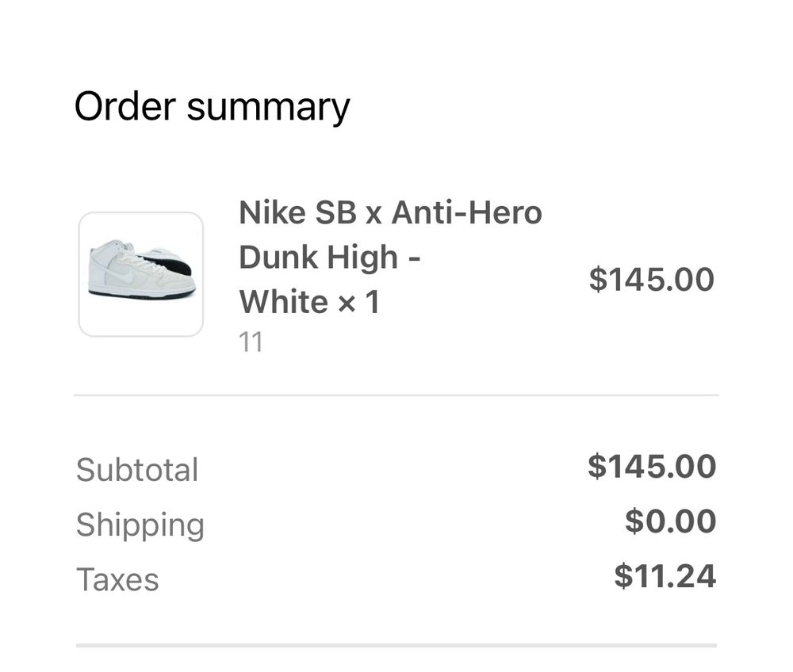Click the thick divider line below Taxes

coord(396,645)
